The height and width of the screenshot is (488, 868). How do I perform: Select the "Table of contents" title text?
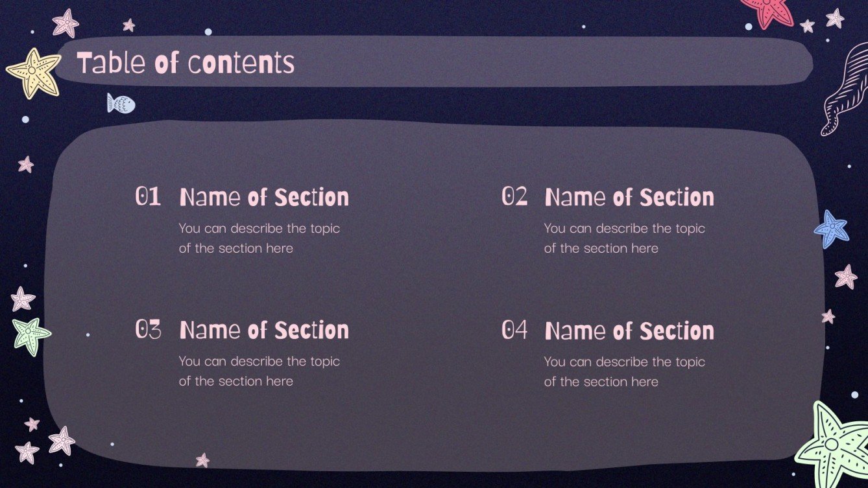click(186, 64)
